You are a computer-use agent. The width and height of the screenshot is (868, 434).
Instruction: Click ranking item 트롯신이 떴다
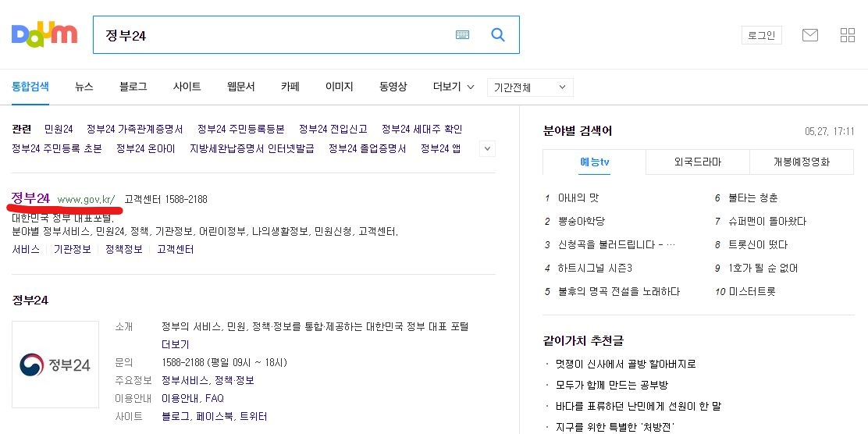(x=758, y=244)
